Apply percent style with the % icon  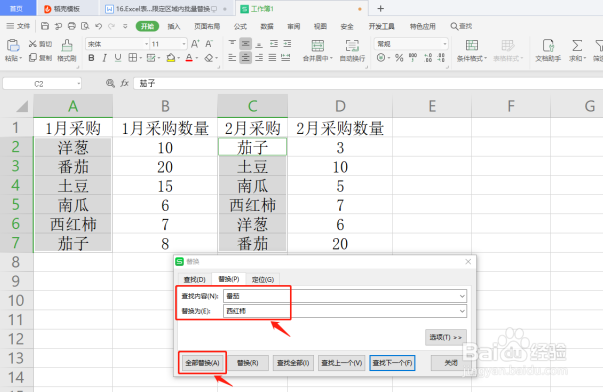399,58
